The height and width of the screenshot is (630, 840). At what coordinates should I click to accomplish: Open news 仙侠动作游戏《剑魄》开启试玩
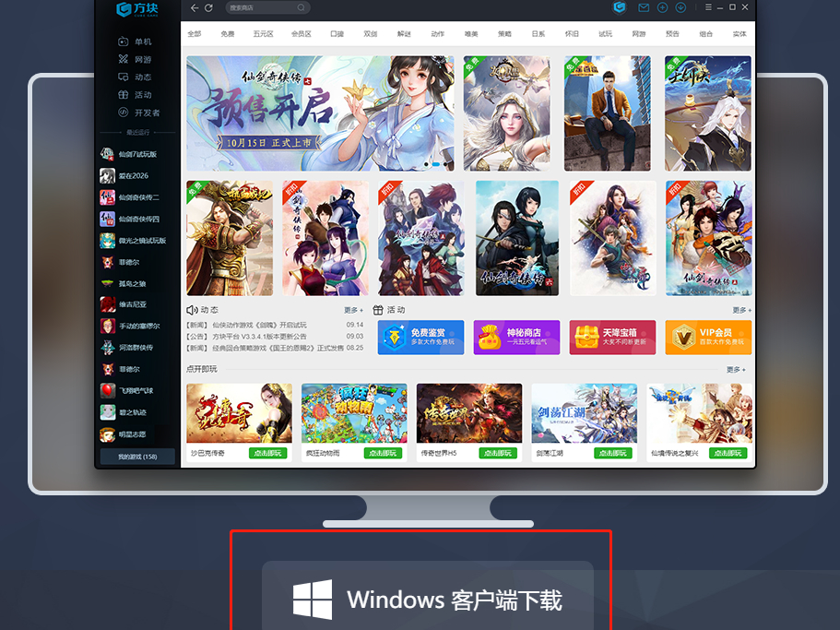(259, 326)
